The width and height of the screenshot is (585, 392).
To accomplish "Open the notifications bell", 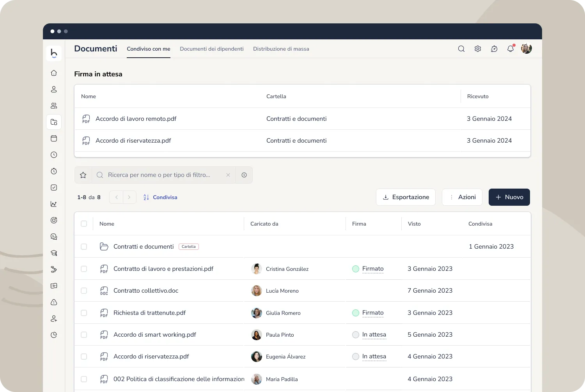I will (x=511, y=49).
